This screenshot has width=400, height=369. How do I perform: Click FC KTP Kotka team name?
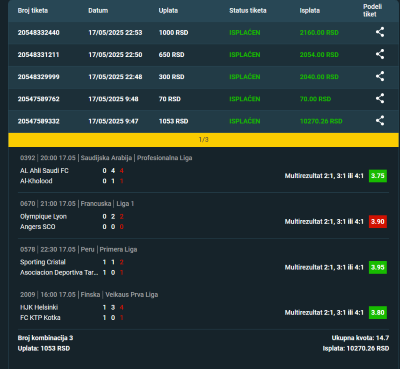tap(40, 318)
